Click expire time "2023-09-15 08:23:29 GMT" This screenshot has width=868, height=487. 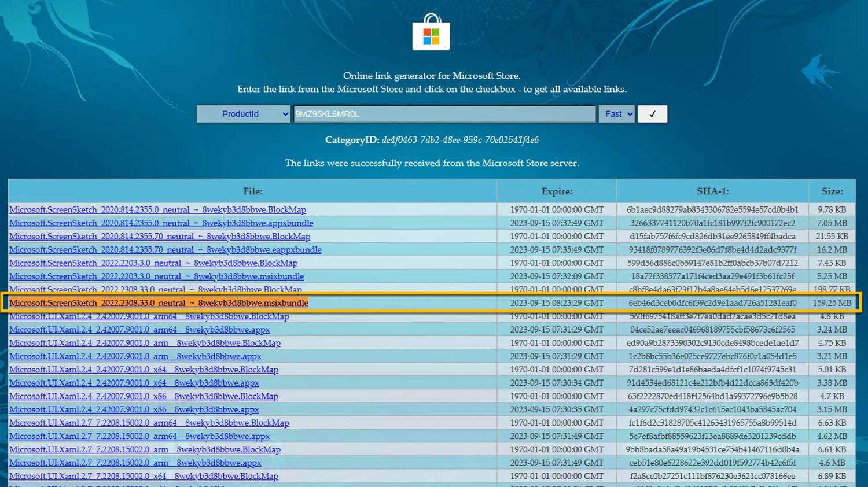click(557, 303)
